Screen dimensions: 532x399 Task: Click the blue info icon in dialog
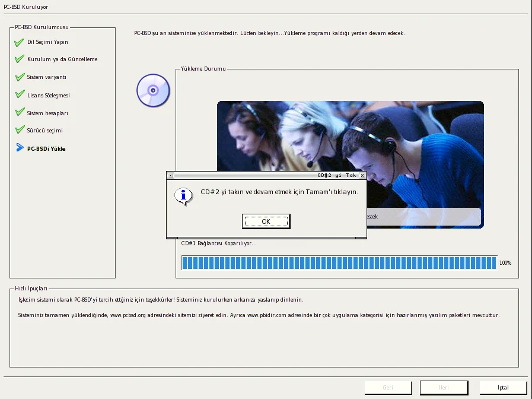click(x=183, y=197)
